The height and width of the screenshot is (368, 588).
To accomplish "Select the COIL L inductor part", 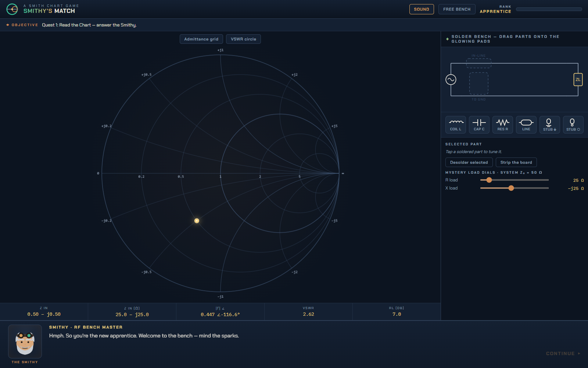I will (456, 125).
